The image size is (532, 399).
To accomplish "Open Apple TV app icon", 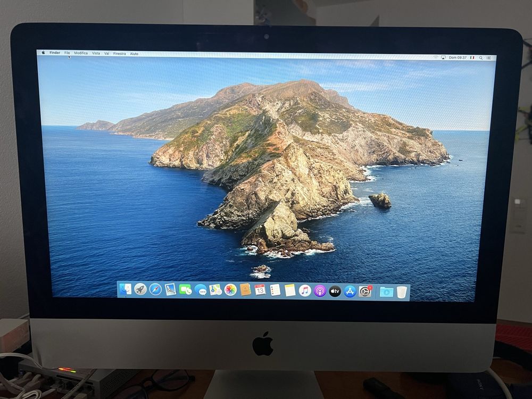I will 335,291.
